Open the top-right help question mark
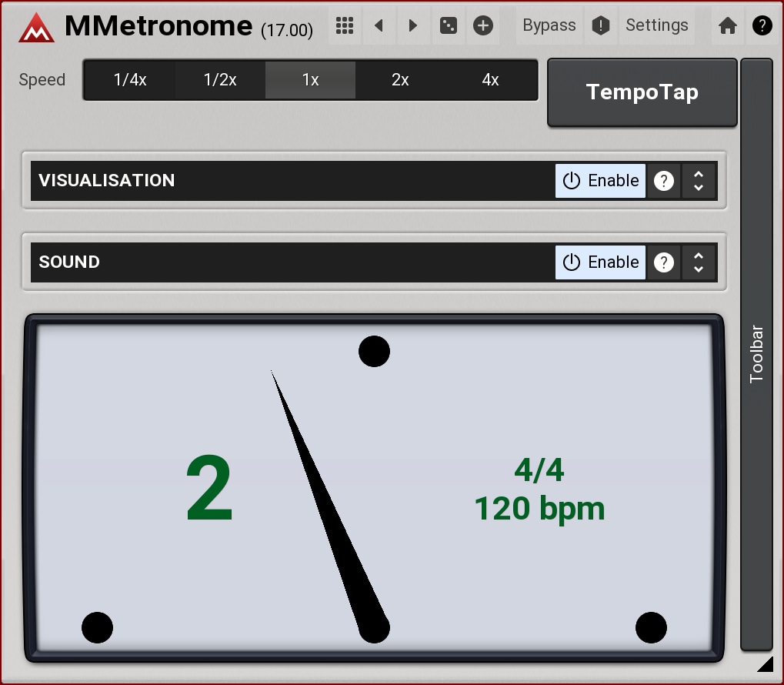The height and width of the screenshot is (685, 784). 762,26
